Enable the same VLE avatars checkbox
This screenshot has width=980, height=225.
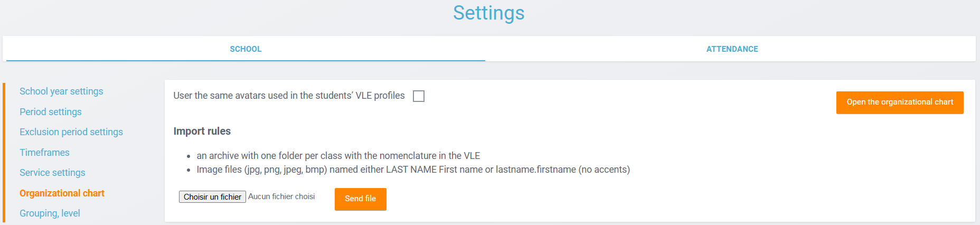tap(419, 96)
